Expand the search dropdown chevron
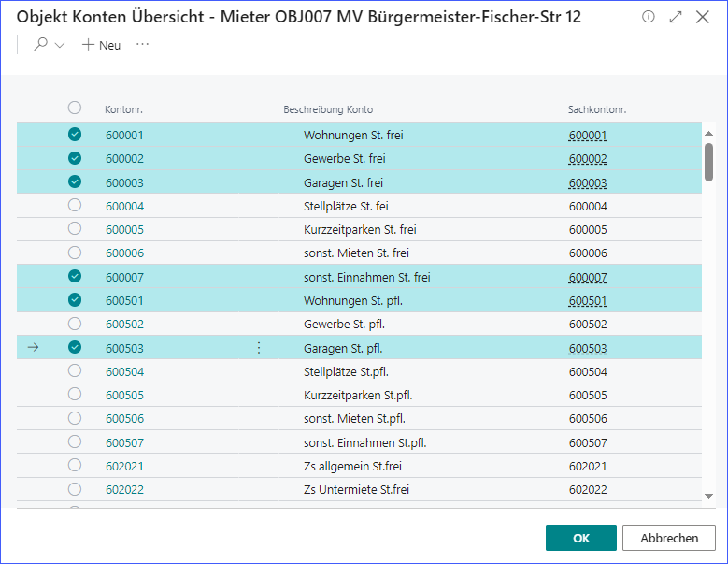Viewport: 728px width, 564px height. 60,45
